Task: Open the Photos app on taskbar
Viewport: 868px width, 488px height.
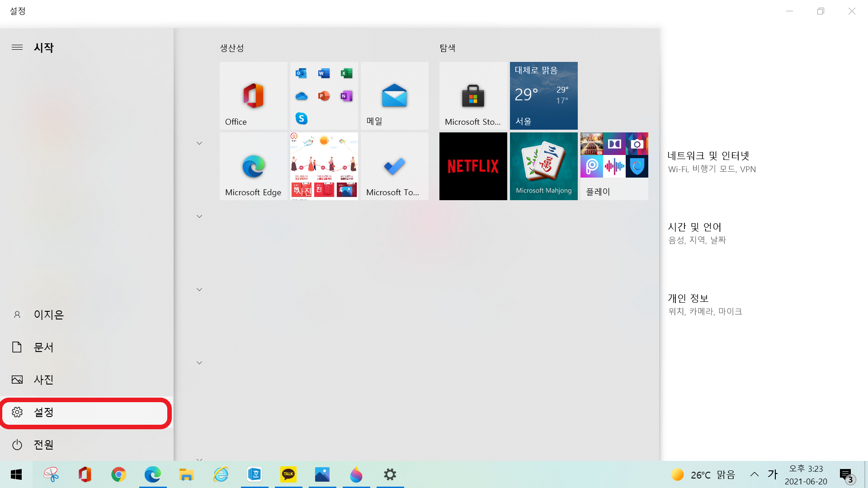Action: pyautogui.click(x=322, y=474)
